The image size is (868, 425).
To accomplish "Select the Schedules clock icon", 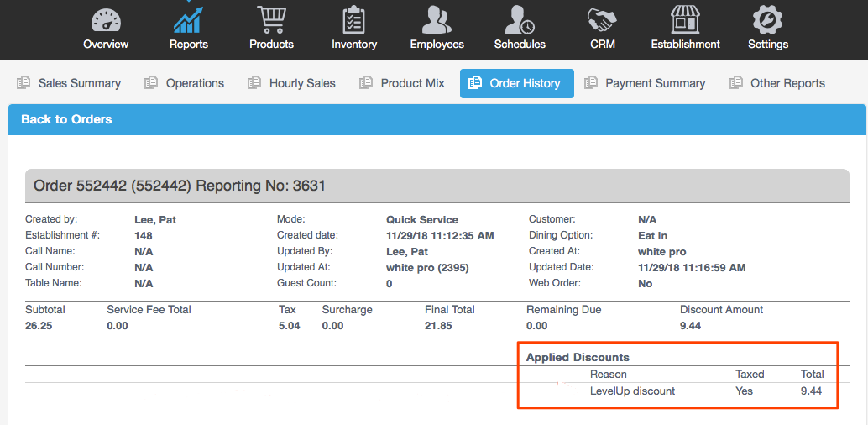I will [520, 20].
